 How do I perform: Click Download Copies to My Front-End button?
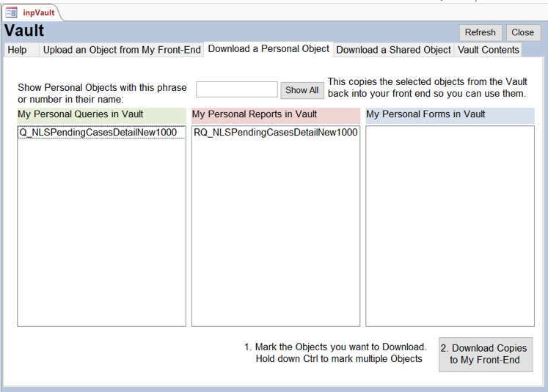[x=485, y=354]
